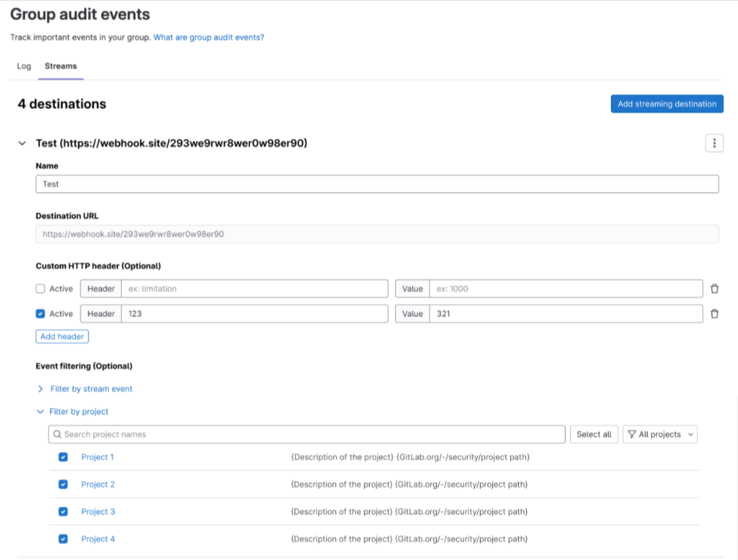738x560 pixels.
Task: Click inside the Search project names field
Action: pos(292,434)
